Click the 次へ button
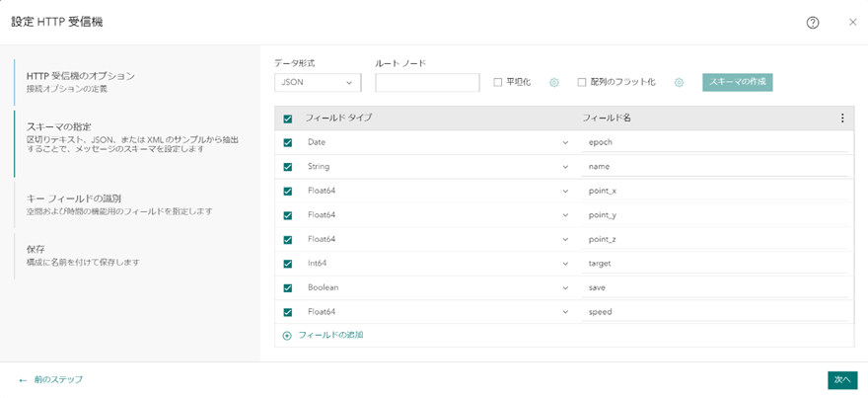 tap(841, 379)
